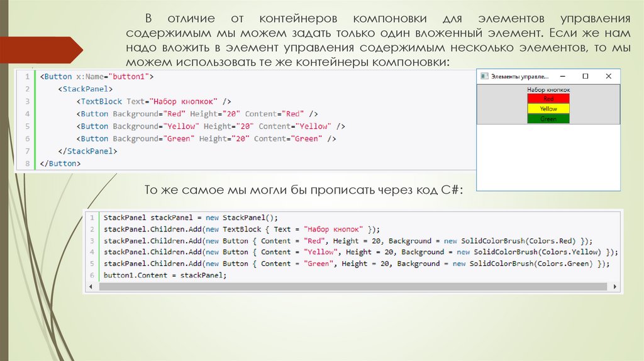
Task: Click the closing </Button> tag line
Action: [x=60, y=164]
